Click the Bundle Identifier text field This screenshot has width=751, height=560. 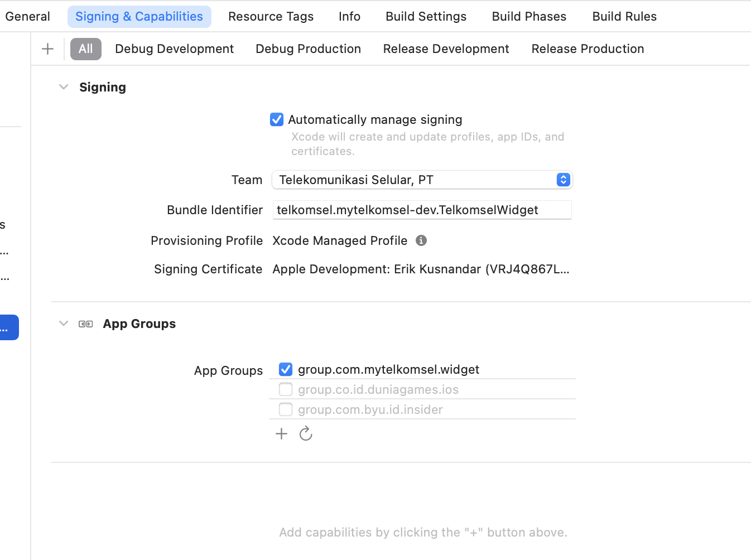pyautogui.click(x=422, y=210)
